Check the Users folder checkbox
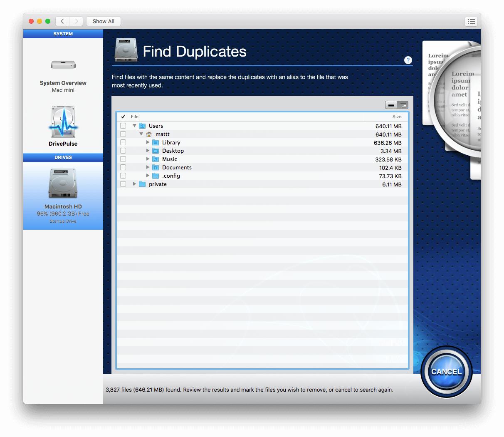The image size is (504, 437). tap(123, 126)
